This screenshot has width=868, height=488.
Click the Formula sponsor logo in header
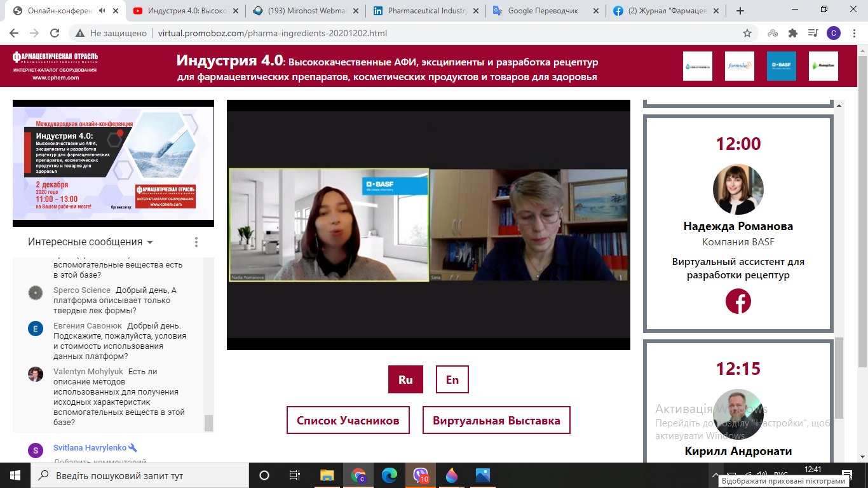[739, 66]
